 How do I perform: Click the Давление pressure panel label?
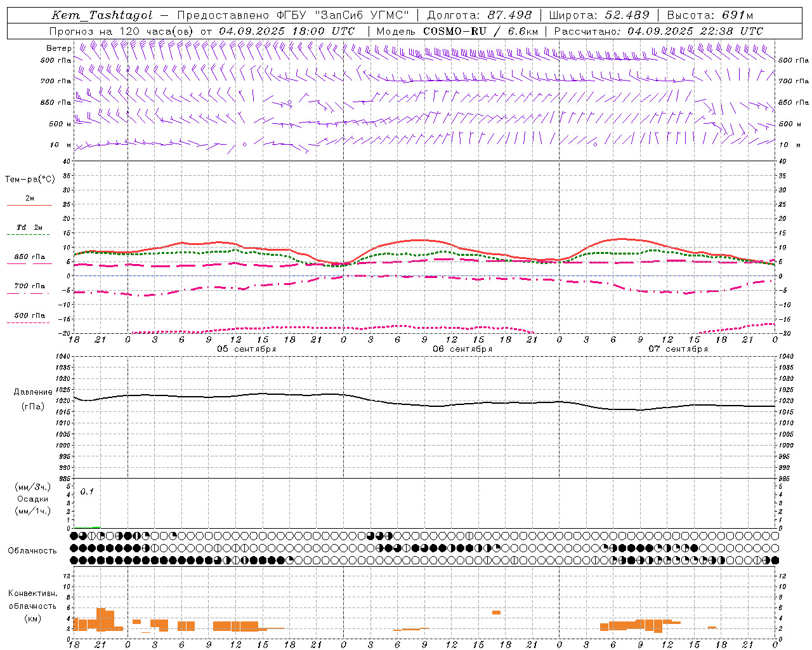click(33, 392)
